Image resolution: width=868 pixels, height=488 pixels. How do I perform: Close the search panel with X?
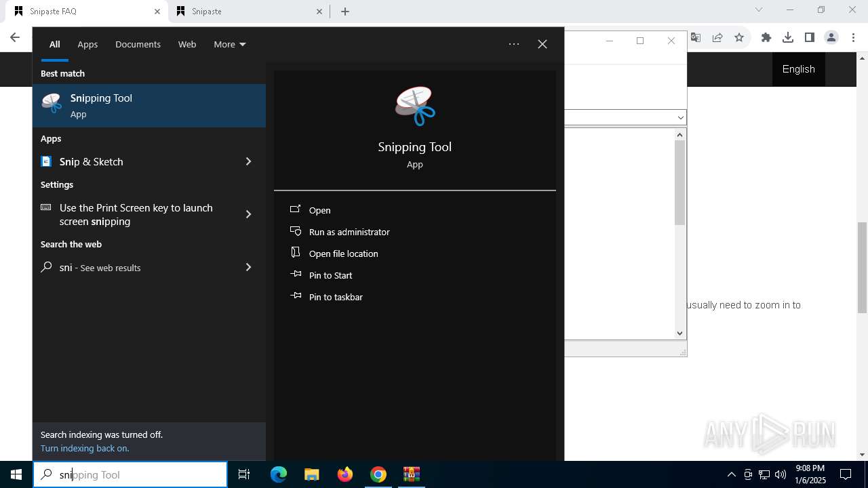coord(542,44)
